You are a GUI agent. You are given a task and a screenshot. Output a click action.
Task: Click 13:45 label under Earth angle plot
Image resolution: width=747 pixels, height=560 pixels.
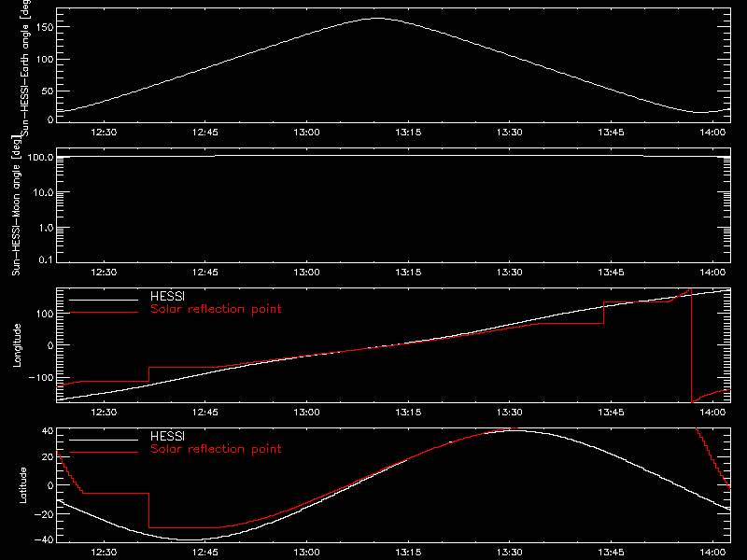pyautogui.click(x=612, y=132)
